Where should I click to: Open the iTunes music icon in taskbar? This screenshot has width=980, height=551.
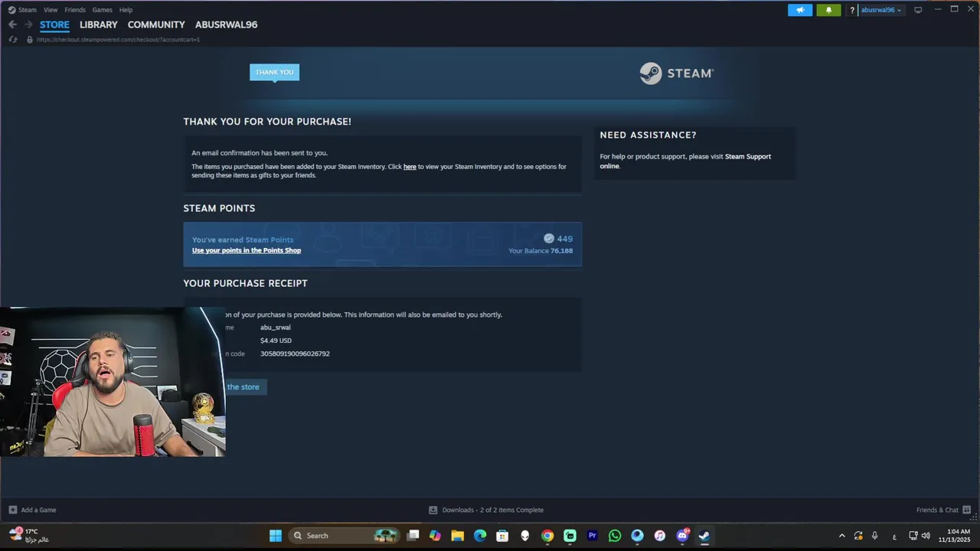coord(659,536)
